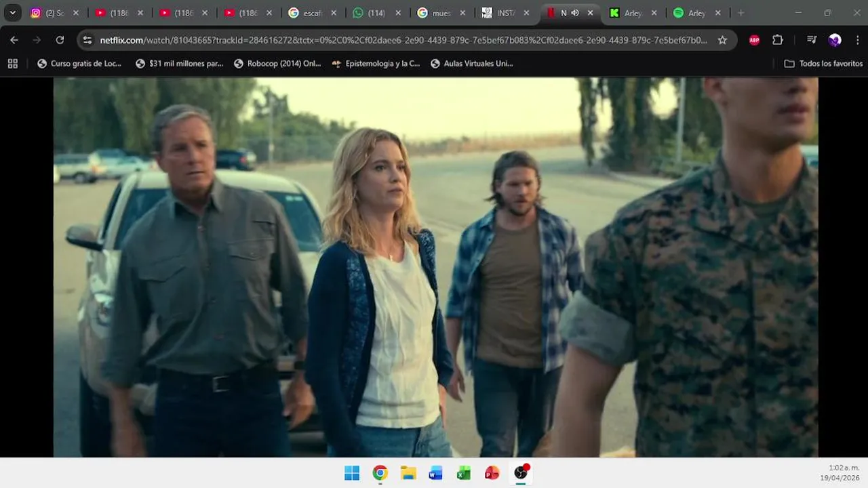Open PowerPoint from the taskbar
Image resolution: width=868 pixels, height=488 pixels.
tap(492, 473)
